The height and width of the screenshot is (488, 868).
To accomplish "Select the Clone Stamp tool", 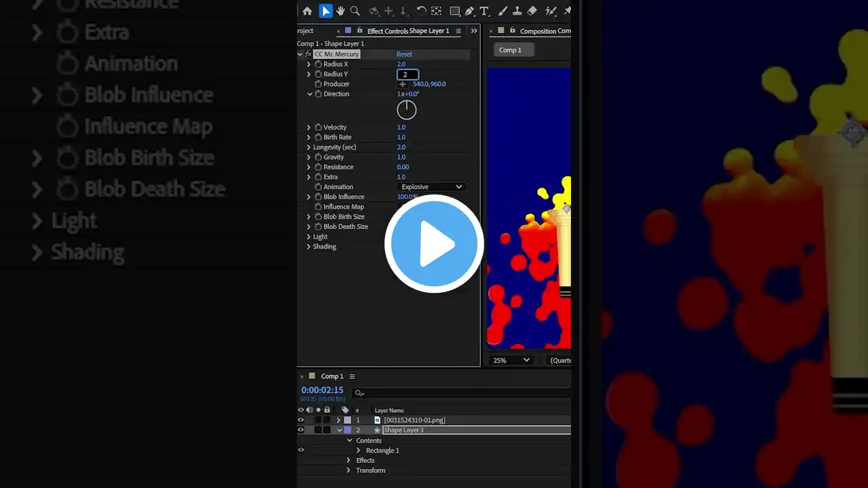I will (517, 11).
